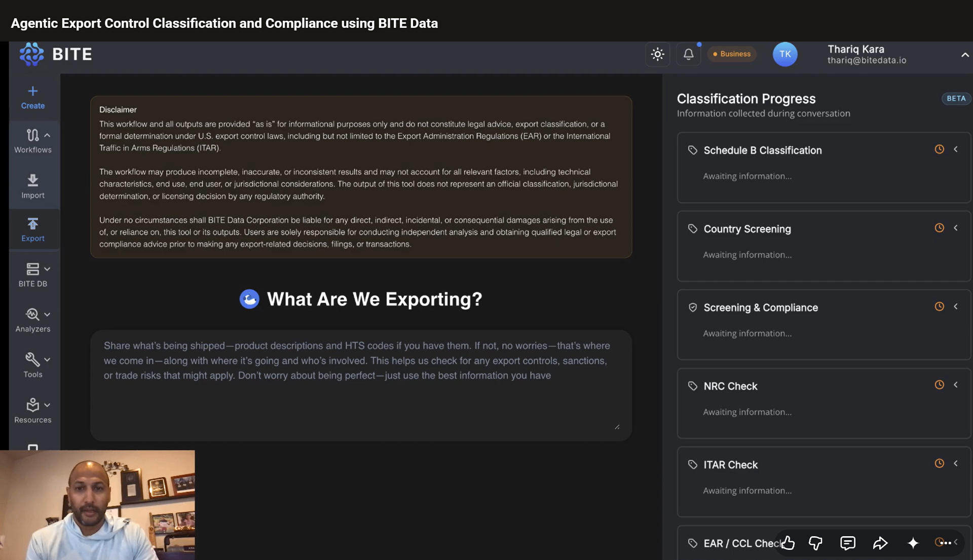Click the TK user avatar

pyautogui.click(x=785, y=54)
